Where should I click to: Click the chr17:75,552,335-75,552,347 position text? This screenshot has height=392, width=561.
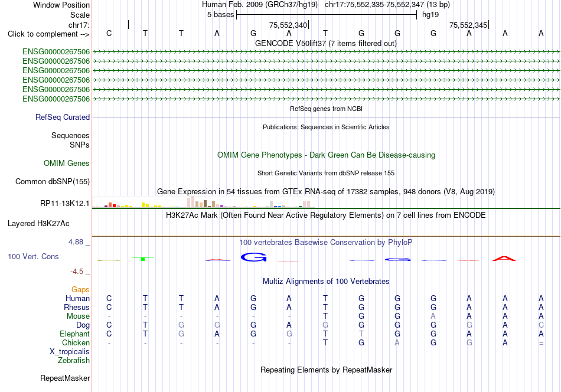point(387,5)
